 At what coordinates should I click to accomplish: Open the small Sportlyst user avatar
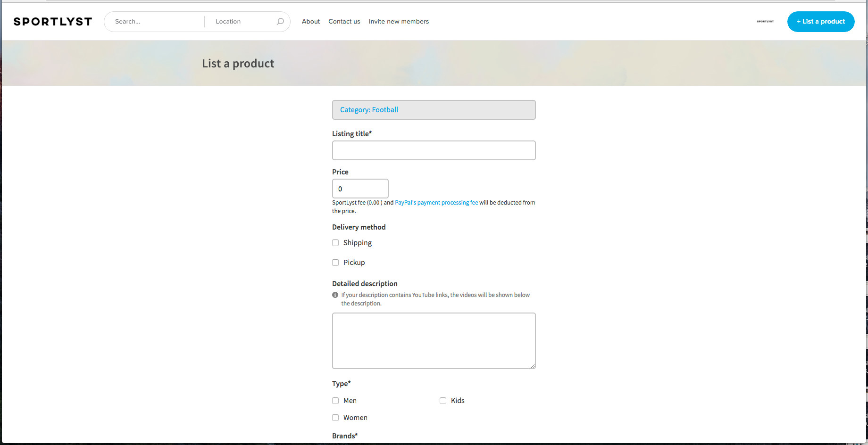coord(765,22)
